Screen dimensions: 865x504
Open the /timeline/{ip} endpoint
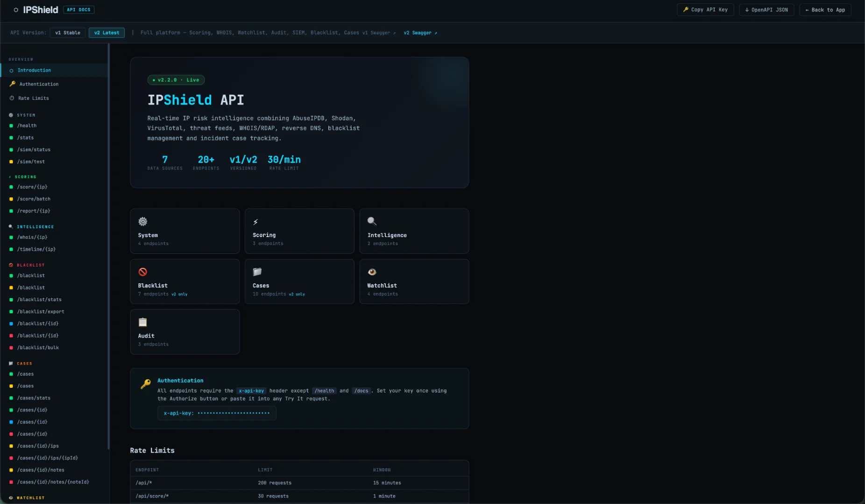coord(54,249)
